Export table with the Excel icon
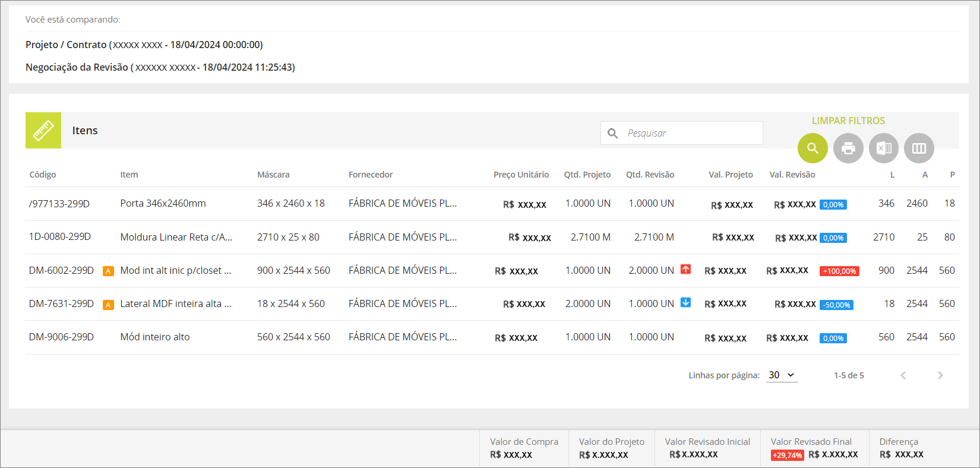 [884, 148]
